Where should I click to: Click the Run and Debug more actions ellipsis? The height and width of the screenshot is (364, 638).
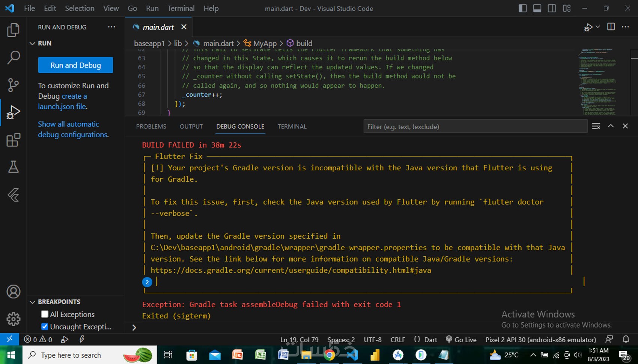tap(111, 27)
